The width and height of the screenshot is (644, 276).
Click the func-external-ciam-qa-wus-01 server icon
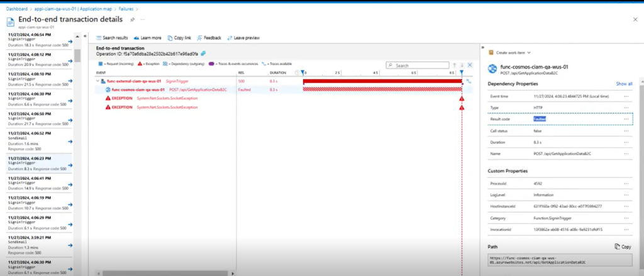tap(104, 81)
